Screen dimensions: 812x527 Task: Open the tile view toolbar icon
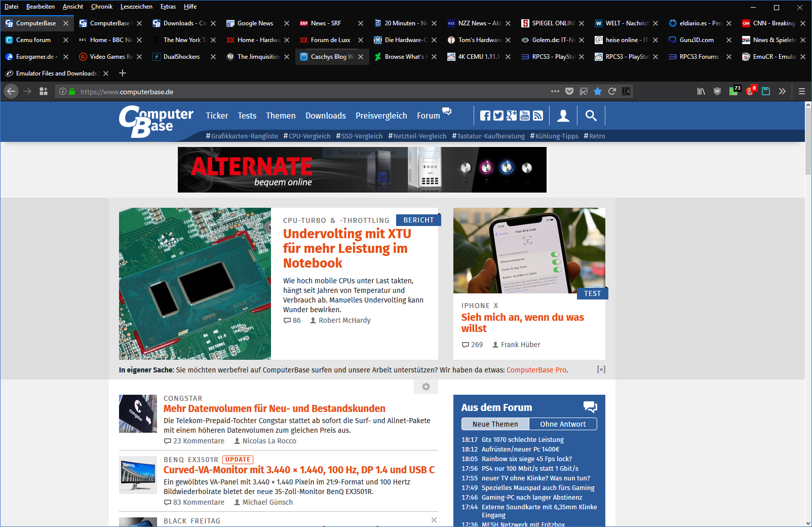click(44, 91)
